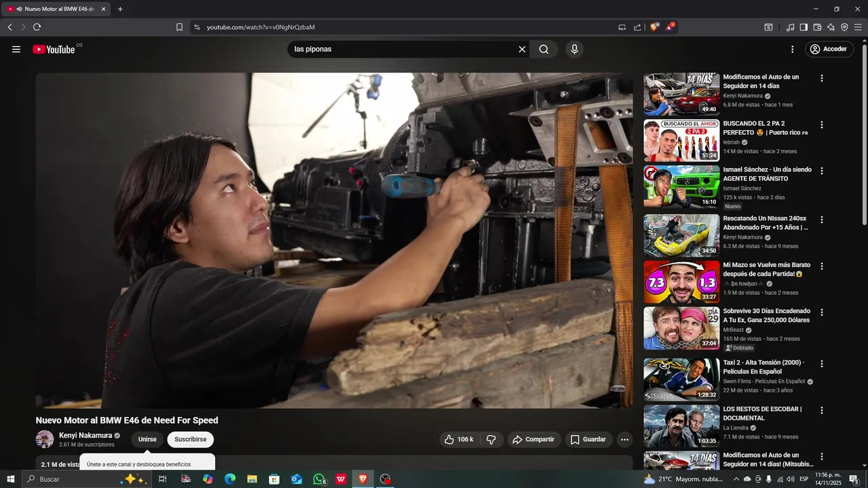Open the La Liendra channel name

pyautogui.click(x=736, y=428)
